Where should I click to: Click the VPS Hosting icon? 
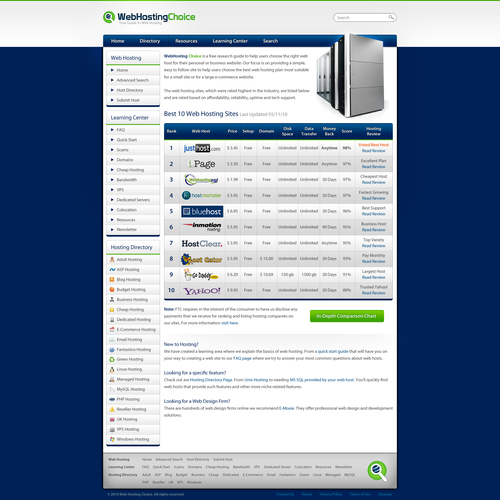point(112,429)
